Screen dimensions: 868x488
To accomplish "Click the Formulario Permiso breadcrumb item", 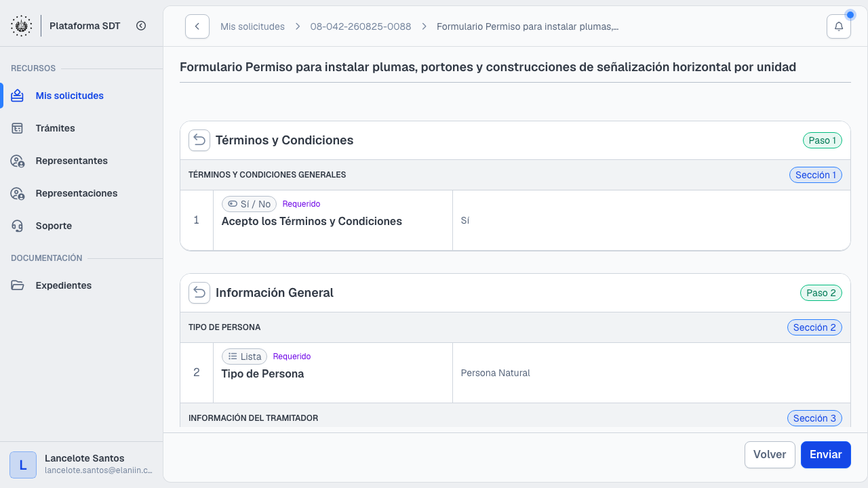I will pyautogui.click(x=528, y=26).
